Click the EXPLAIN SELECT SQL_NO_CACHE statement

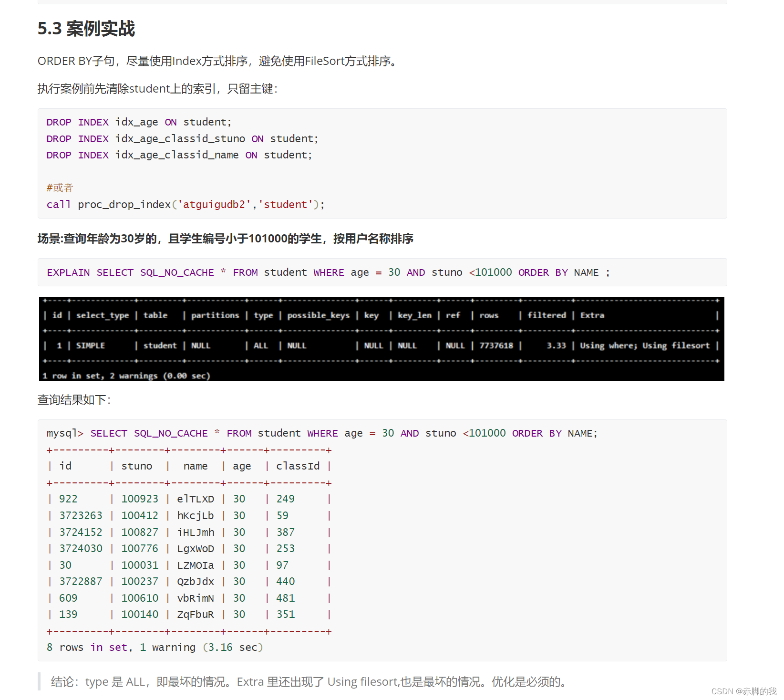tap(328, 272)
